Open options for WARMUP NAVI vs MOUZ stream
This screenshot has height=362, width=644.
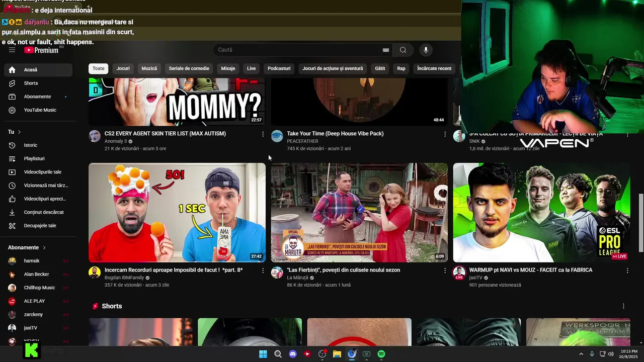tap(627, 270)
